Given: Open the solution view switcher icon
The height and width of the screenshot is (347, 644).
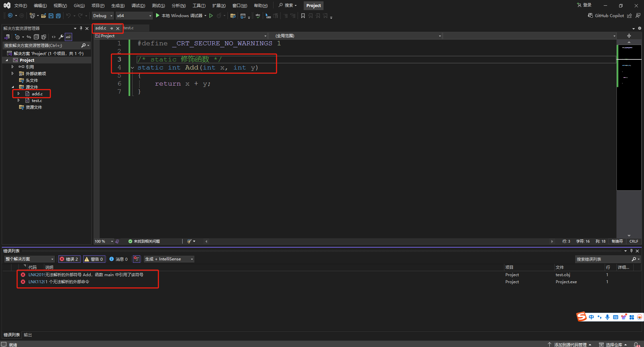Looking at the screenshot, I should pos(7,37).
